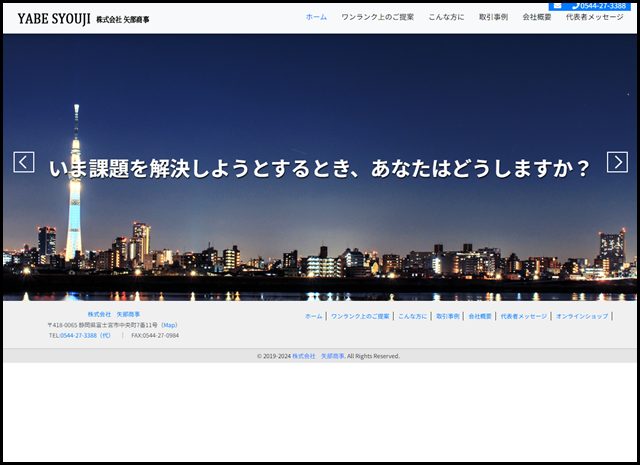Click footer ワンランク上のご提案 link
The height and width of the screenshot is (465, 640).
(x=360, y=316)
